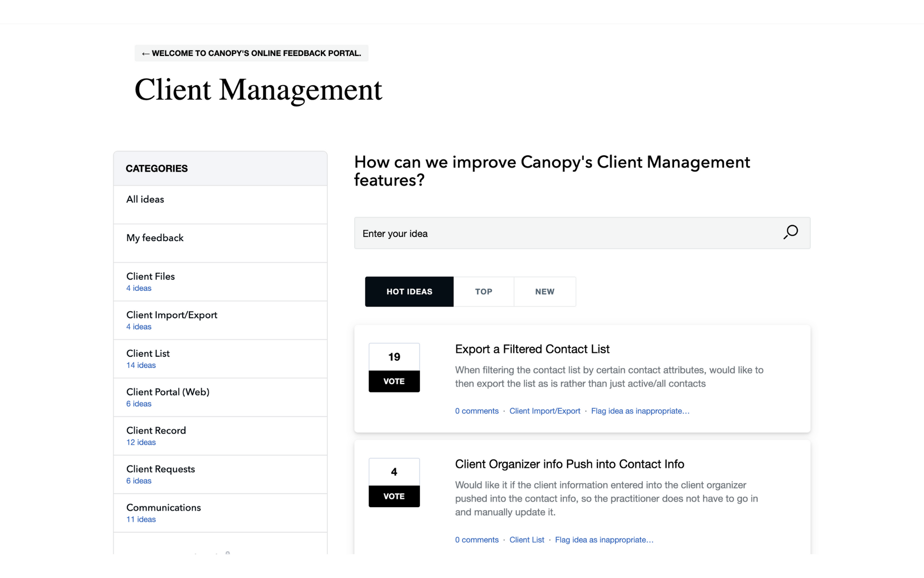Vote for Export a Filtered Contact List
Viewport: 924px width, 578px height.
click(394, 381)
